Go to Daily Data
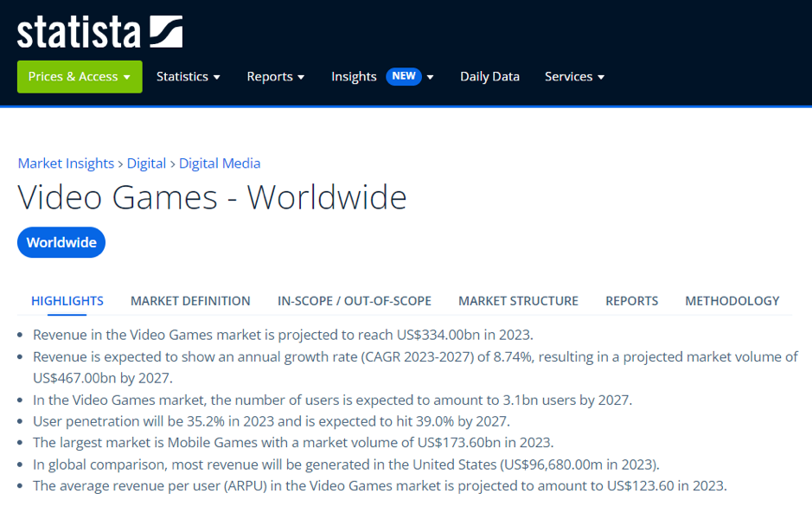 click(489, 77)
